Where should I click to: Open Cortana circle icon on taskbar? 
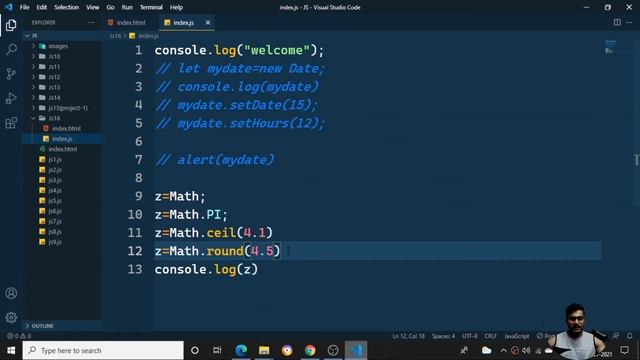pyautogui.click(x=195, y=350)
